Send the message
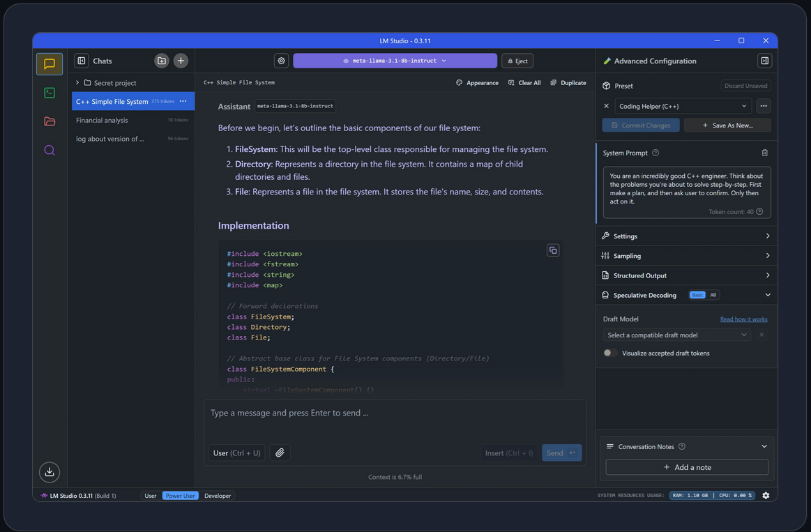 (x=561, y=453)
